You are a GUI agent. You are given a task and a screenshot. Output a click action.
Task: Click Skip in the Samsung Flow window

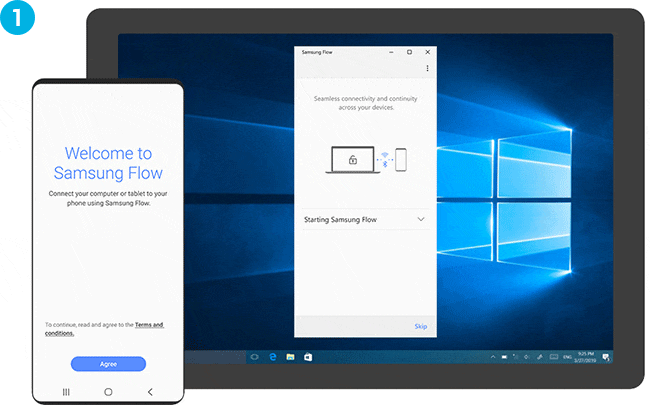point(420,327)
